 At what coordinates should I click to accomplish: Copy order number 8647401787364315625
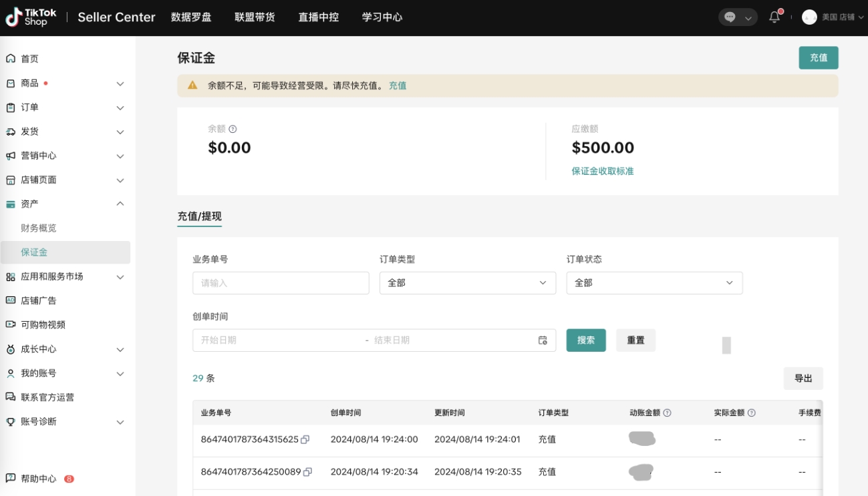[x=305, y=439]
